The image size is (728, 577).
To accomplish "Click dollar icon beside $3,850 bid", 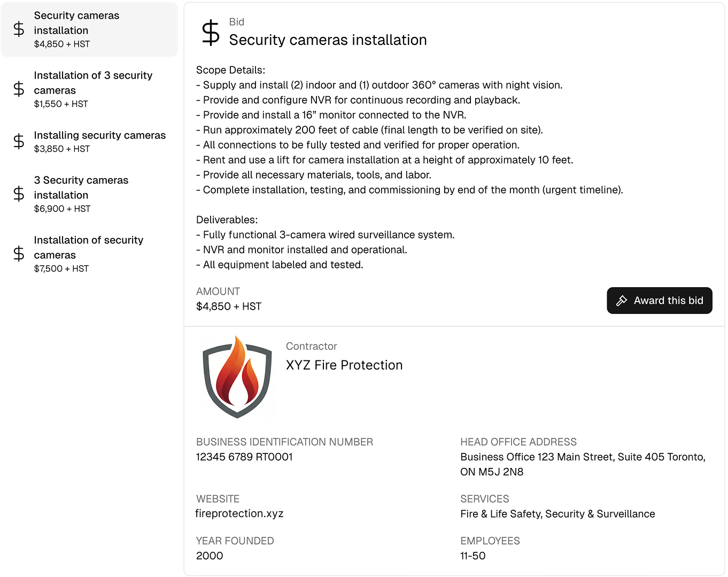I will pos(19,142).
